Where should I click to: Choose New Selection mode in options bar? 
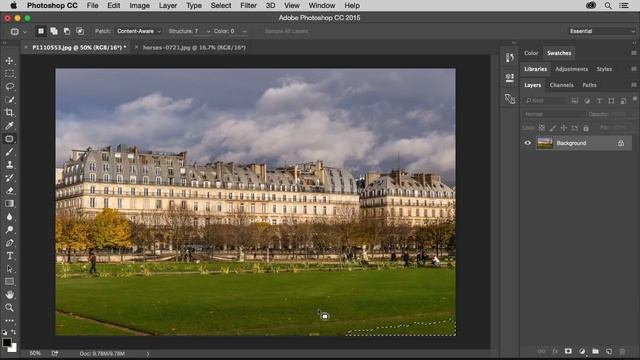click(41, 31)
